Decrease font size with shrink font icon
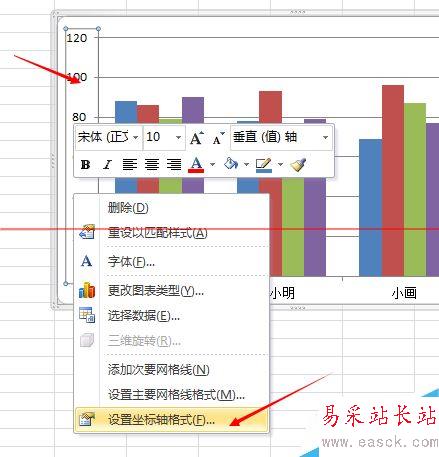 tap(218, 138)
